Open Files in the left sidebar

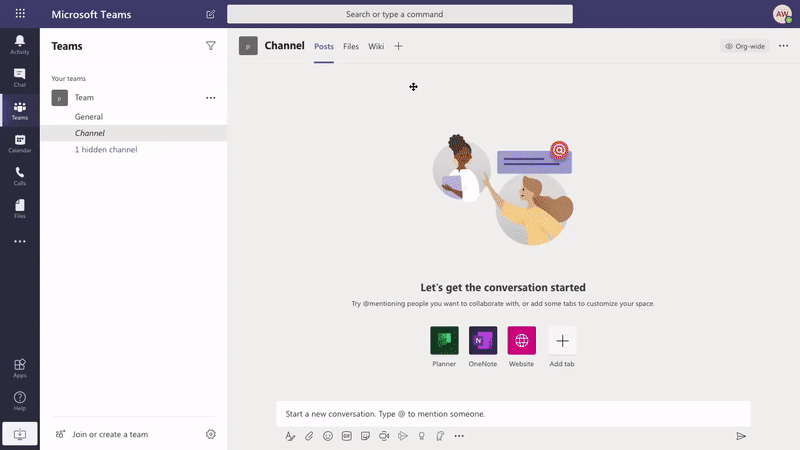tap(20, 209)
